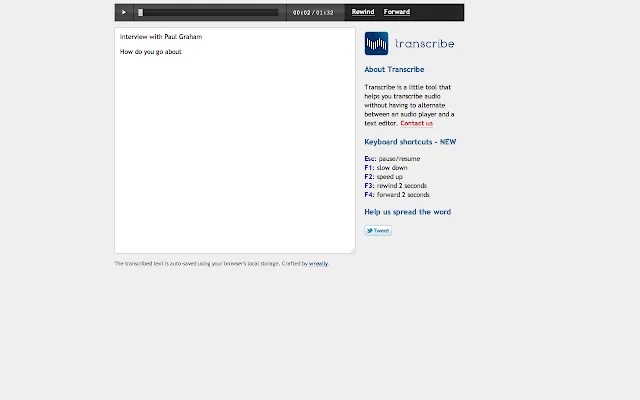Click the transcribe wordmark text
The width and height of the screenshot is (640, 400).
click(x=424, y=43)
